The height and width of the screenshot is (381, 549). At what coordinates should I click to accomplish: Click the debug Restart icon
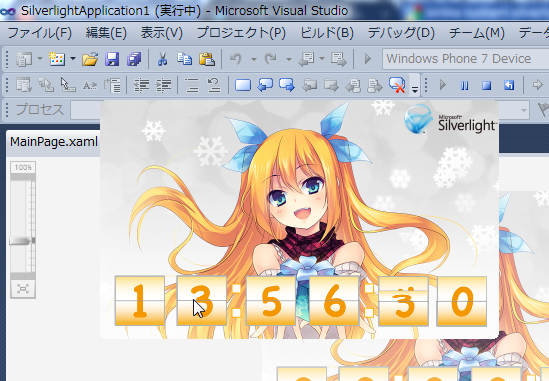pos(509,85)
